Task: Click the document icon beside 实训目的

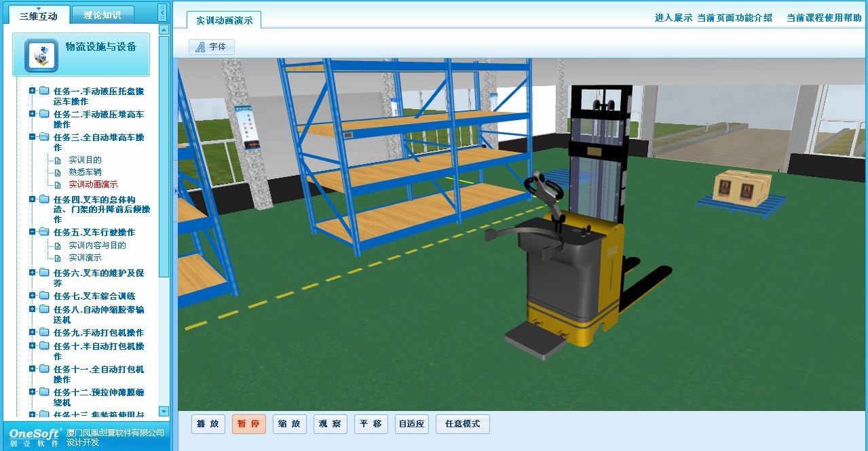Action: click(58, 160)
